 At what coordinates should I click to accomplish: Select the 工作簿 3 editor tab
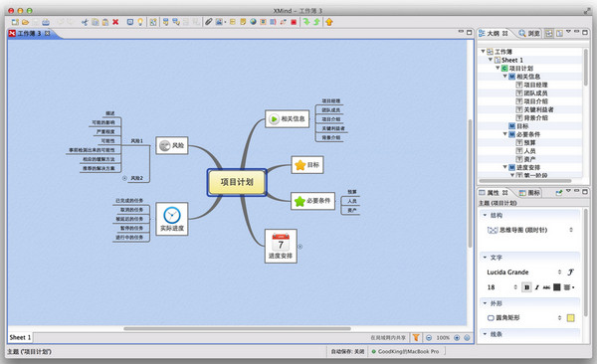click(31, 34)
